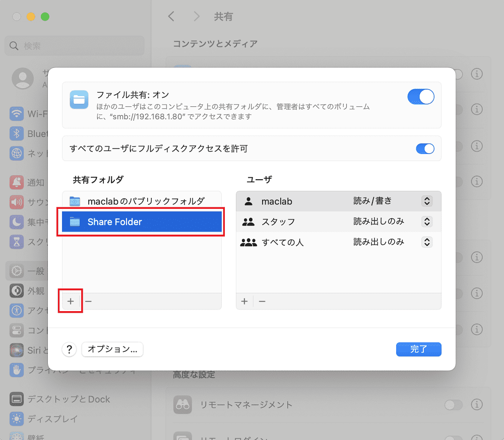The width and height of the screenshot is (504, 440).
Task: Click the 検索 search field in sidebar
Action: 75,46
